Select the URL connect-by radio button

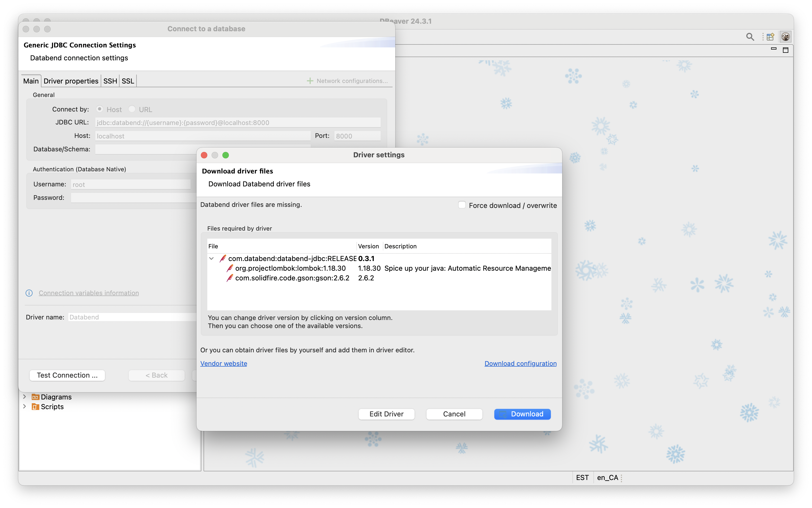[132, 109]
